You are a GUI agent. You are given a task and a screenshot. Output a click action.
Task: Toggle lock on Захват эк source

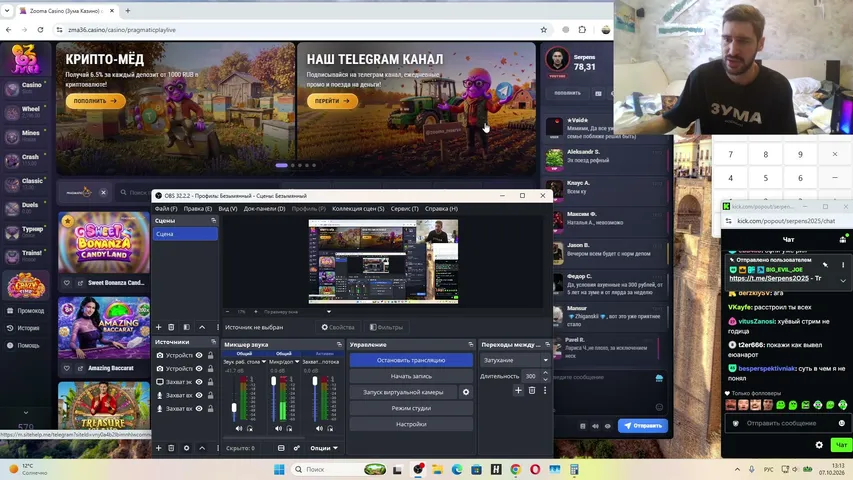211,382
